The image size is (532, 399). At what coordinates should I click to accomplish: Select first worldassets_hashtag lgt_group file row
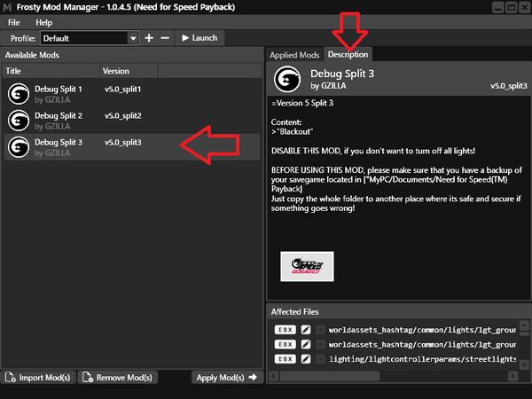394,330
